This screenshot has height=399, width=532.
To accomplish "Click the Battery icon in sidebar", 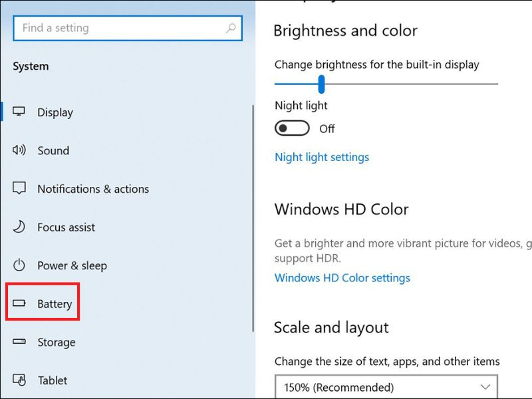I will coord(19,303).
